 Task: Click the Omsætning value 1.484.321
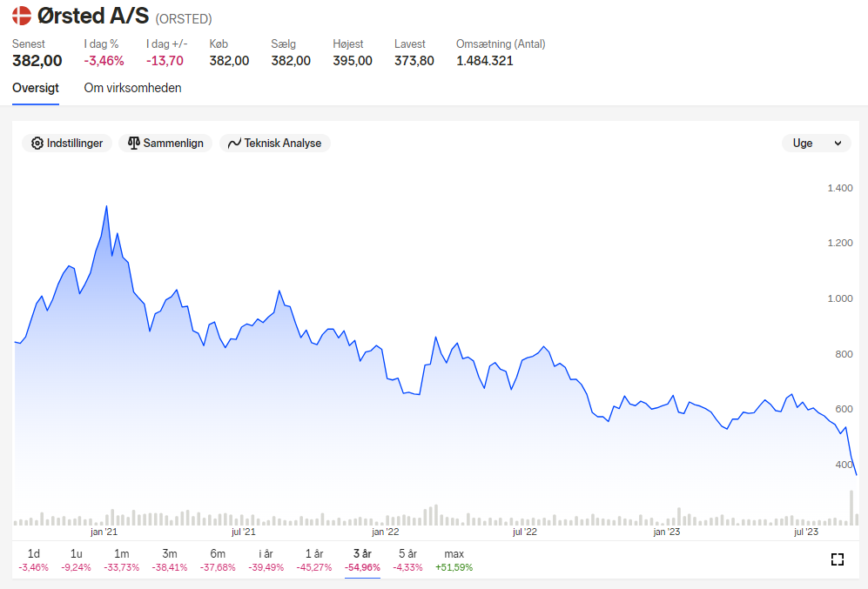click(485, 61)
